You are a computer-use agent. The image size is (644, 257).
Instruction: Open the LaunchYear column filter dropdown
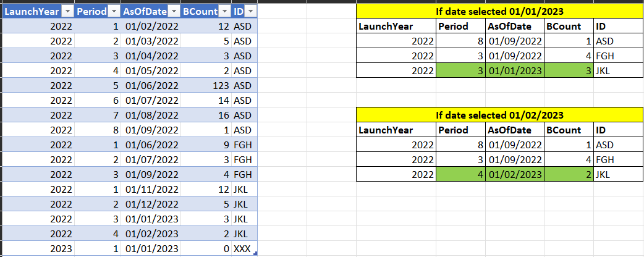[68, 12]
